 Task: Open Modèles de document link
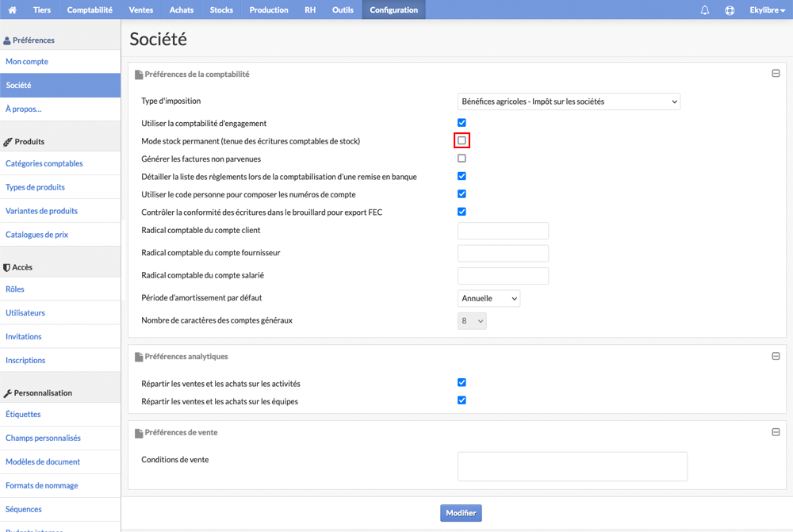60,461
